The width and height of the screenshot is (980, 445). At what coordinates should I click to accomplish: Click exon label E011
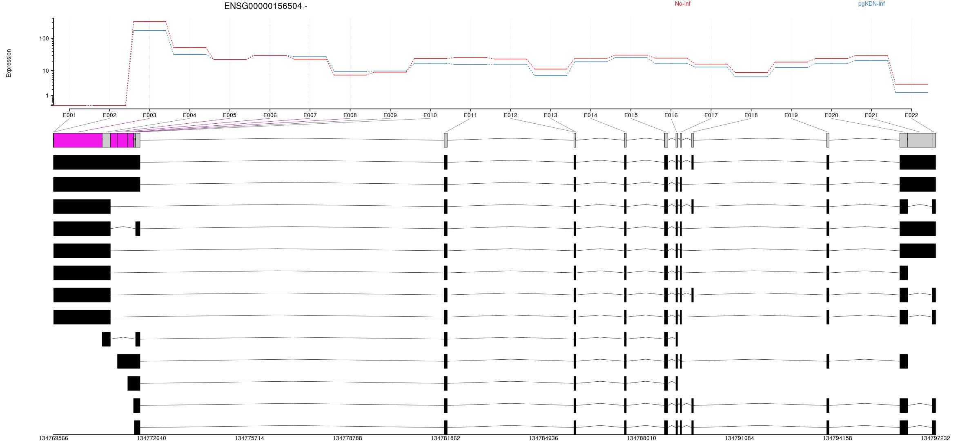(x=470, y=115)
